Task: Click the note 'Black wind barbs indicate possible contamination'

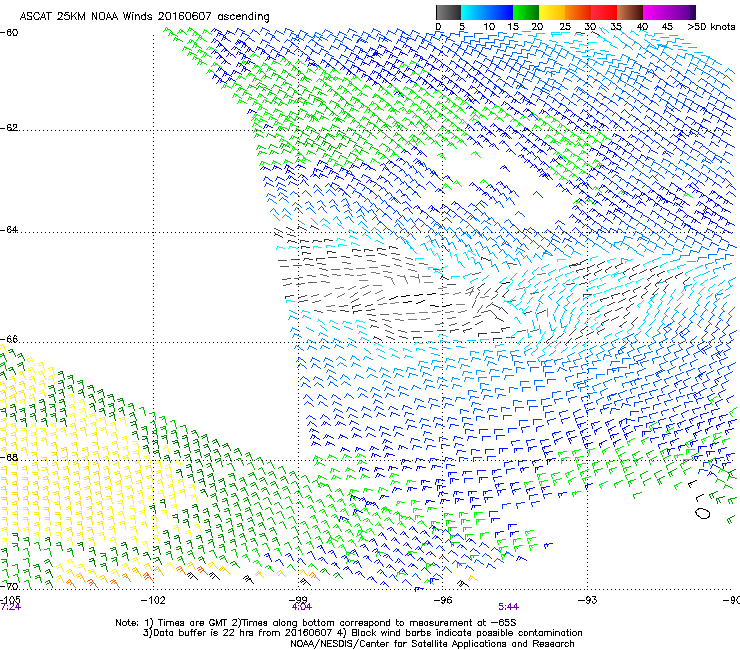Action: pos(467,633)
